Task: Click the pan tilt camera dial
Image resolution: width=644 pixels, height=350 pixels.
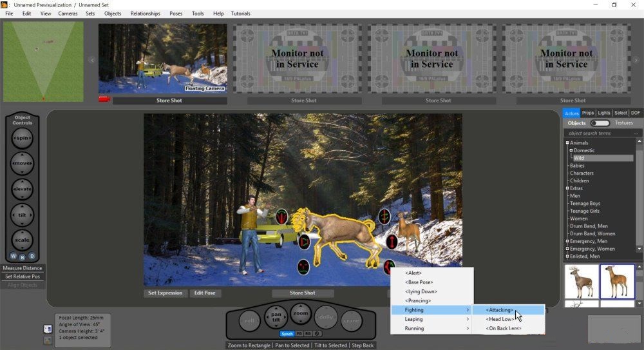Action: (276, 316)
